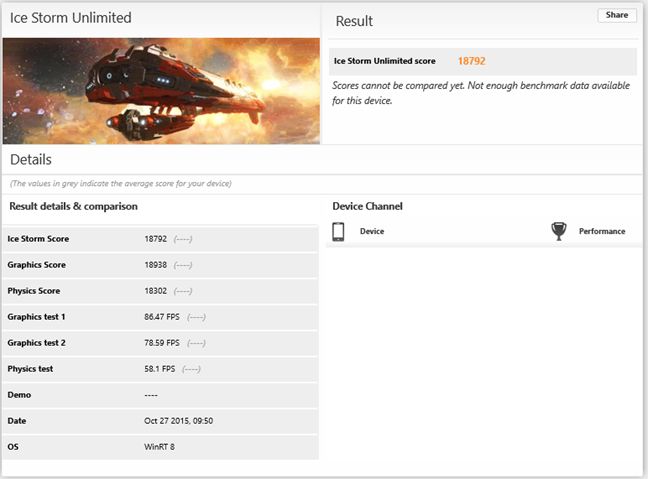Screen dimensions: 648x479
Task: Click the Ice Storm Unlimited heading
Action: 71,18
